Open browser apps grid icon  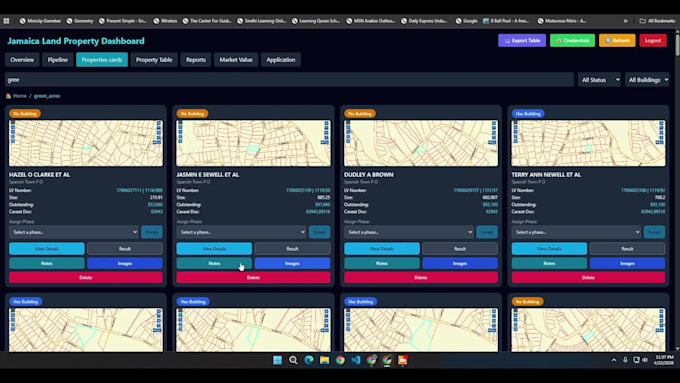(x=6, y=20)
